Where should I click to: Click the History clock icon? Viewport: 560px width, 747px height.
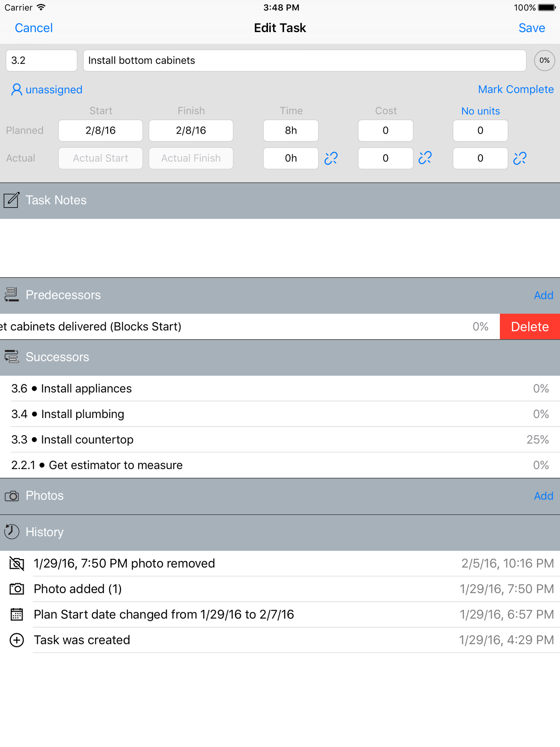[x=12, y=532]
